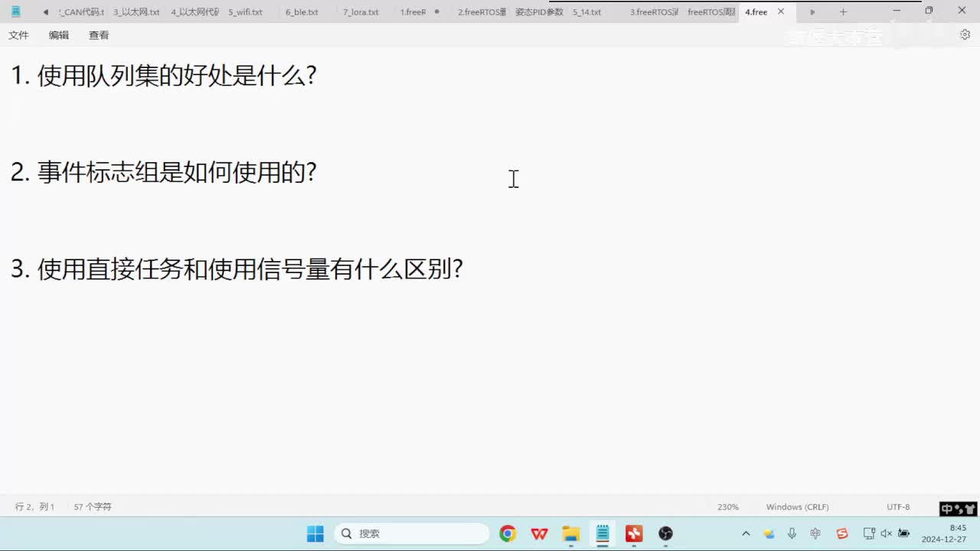Image resolution: width=980 pixels, height=551 pixels.
Task: Switch to the 5_14.txt tab
Action: 587,12
